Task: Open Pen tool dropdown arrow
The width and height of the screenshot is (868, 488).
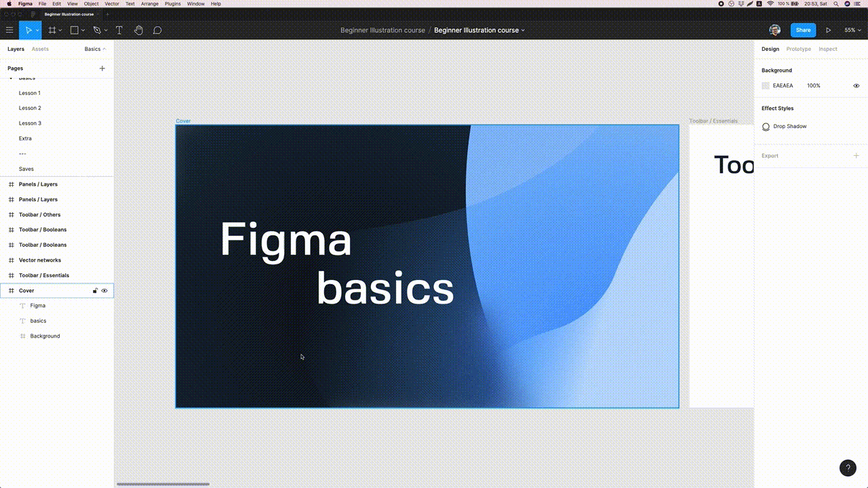Action: (106, 30)
